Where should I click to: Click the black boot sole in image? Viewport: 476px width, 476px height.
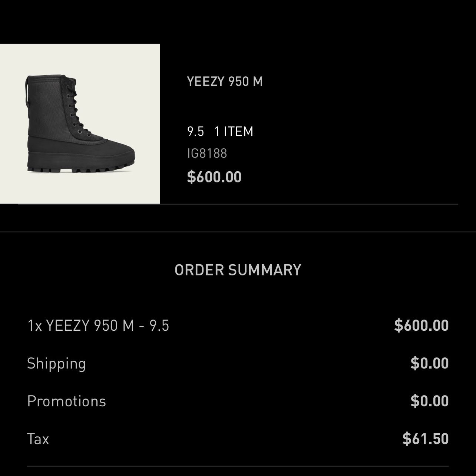[x=80, y=166]
